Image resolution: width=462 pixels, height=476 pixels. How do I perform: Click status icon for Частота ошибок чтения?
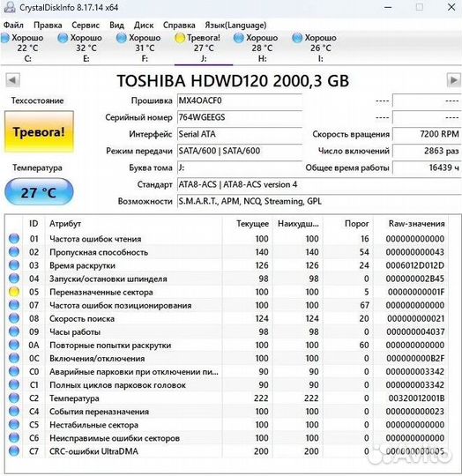click(14, 239)
